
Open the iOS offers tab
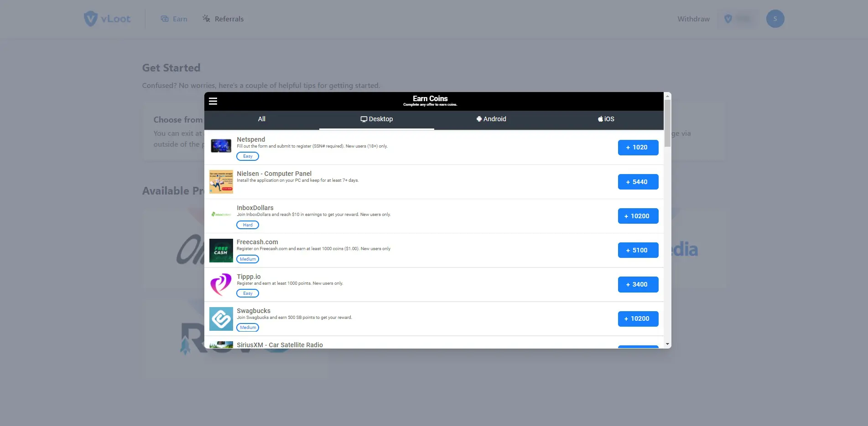[x=606, y=119]
